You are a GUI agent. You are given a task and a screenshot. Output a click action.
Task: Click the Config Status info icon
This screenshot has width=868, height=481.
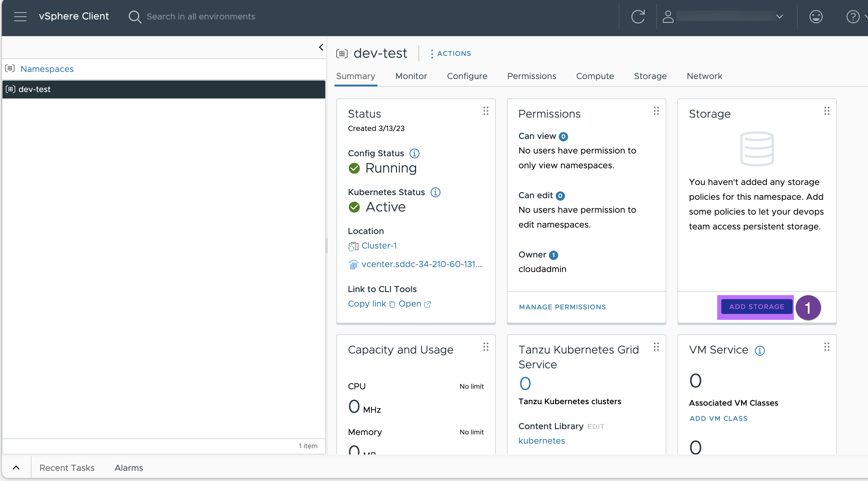click(x=414, y=153)
